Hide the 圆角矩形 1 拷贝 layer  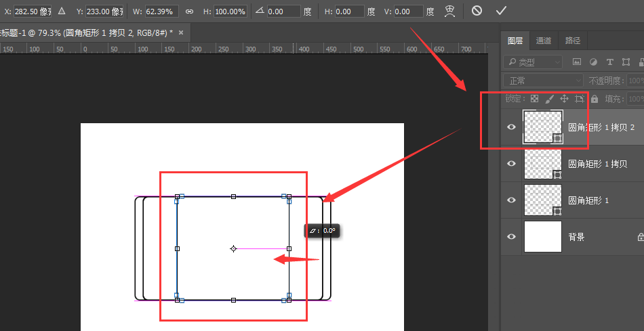[x=511, y=164]
